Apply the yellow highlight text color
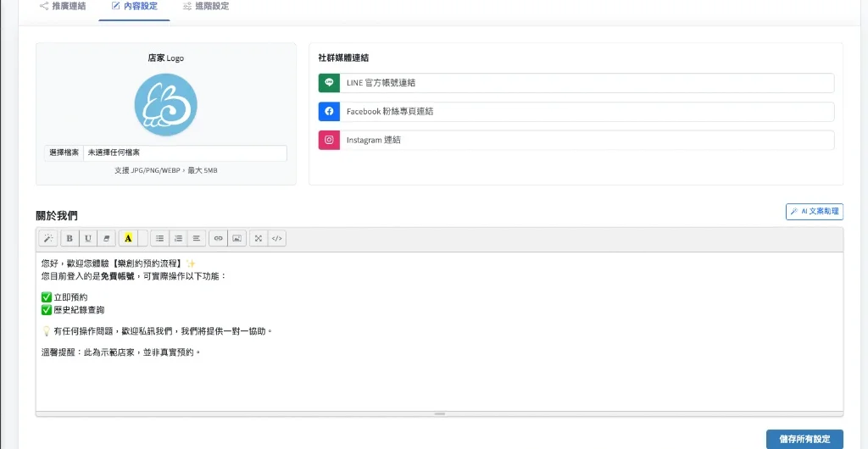 (128, 239)
